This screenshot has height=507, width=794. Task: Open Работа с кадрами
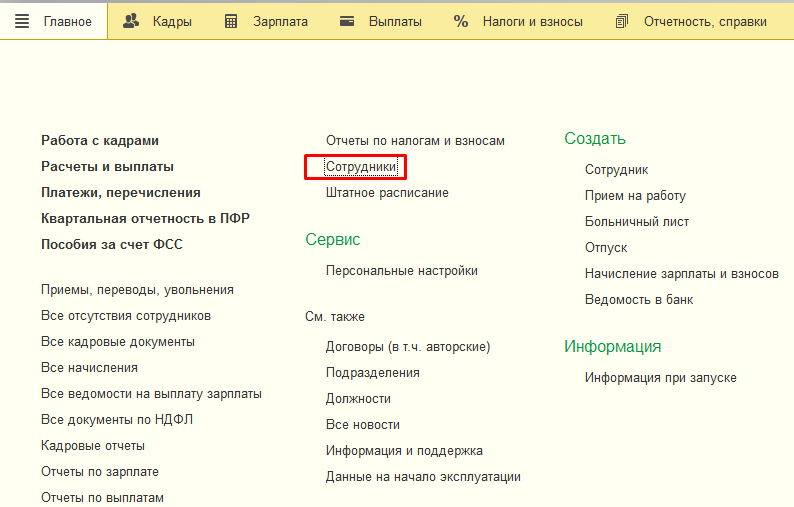tap(100, 141)
